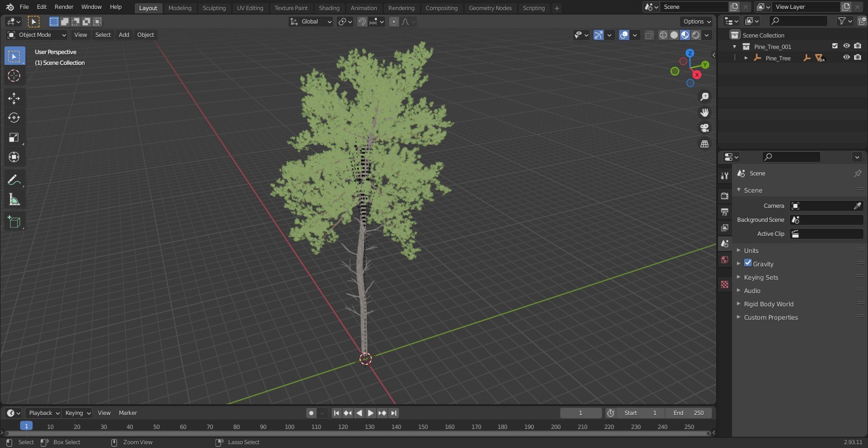
Task: Open the Texture properties tab
Action: tap(724, 284)
